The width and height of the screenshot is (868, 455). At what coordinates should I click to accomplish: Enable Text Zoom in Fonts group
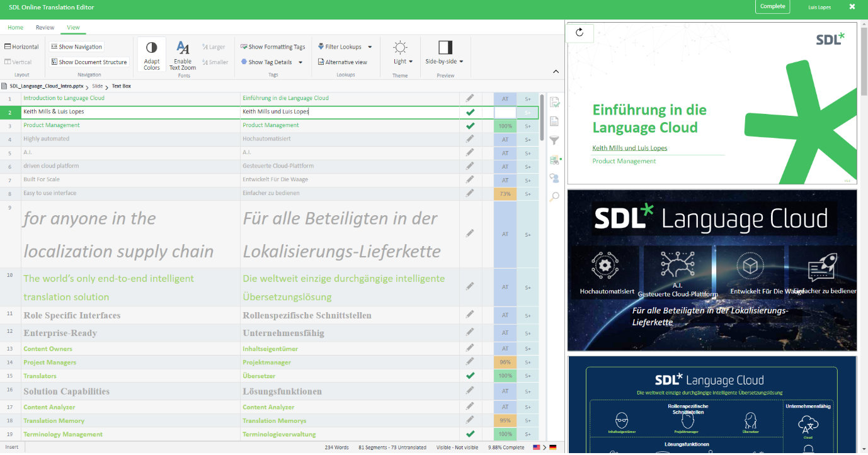183,55
